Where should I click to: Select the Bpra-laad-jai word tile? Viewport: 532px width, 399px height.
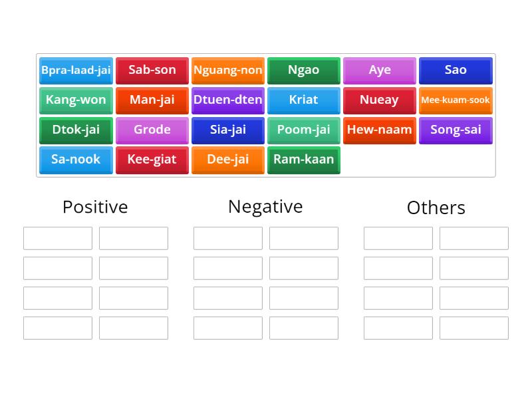click(75, 70)
